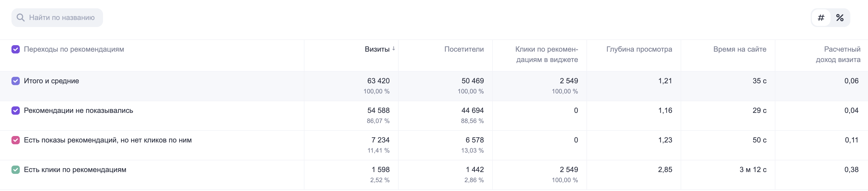The height and width of the screenshot is (191, 868).
Task: Select the Рекомендации не показывались row label
Action: click(x=79, y=111)
